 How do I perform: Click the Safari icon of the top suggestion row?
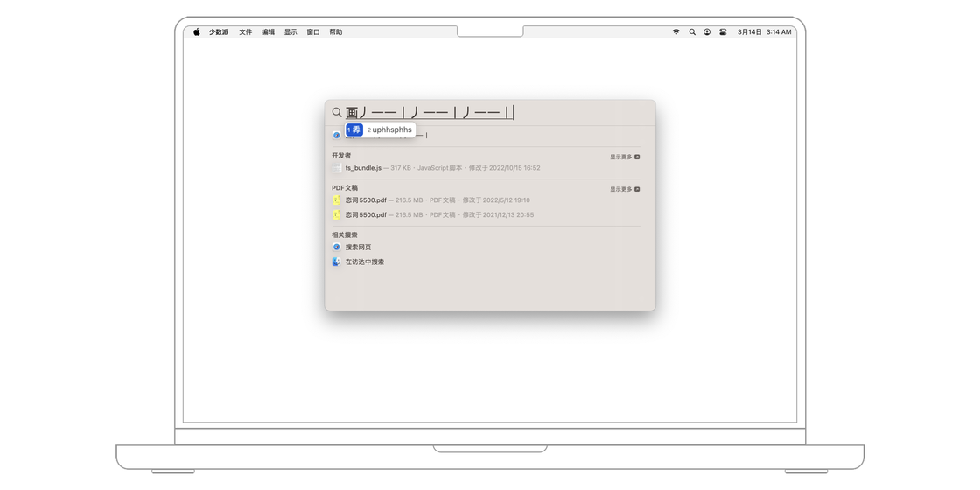336,135
